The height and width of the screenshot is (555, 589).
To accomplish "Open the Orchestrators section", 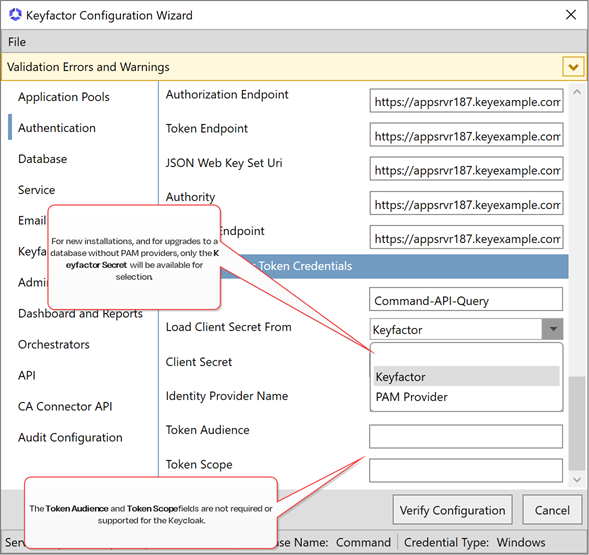I will coord(54,345).
